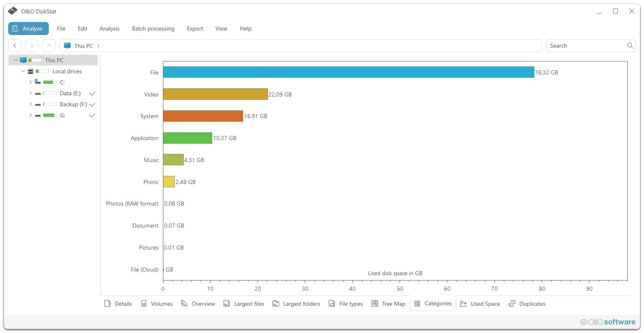This screenshot has height=333, width=644.
Task: Click the Music category bar
Action: coord(174,160)
